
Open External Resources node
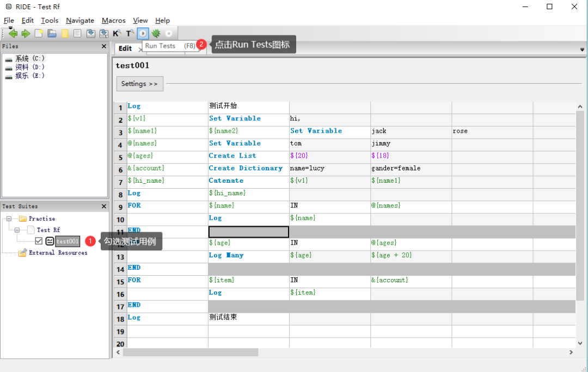click(58, 253)
